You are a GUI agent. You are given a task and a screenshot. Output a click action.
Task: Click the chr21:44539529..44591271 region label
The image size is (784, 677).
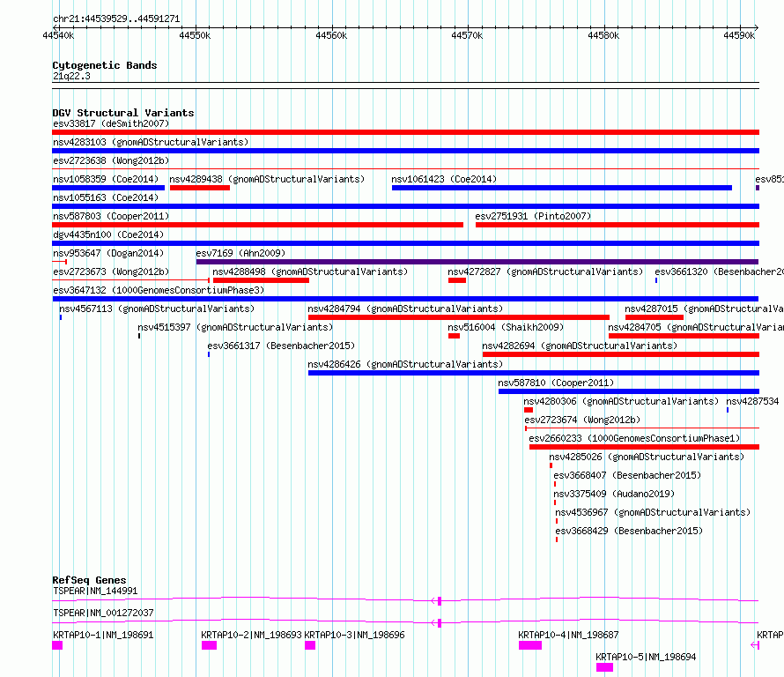point(116,19)
